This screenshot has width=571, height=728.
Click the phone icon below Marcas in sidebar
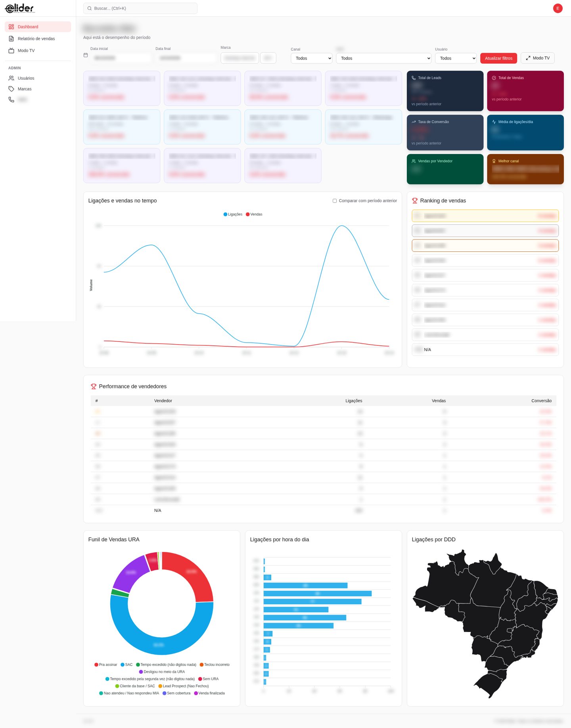11,100
